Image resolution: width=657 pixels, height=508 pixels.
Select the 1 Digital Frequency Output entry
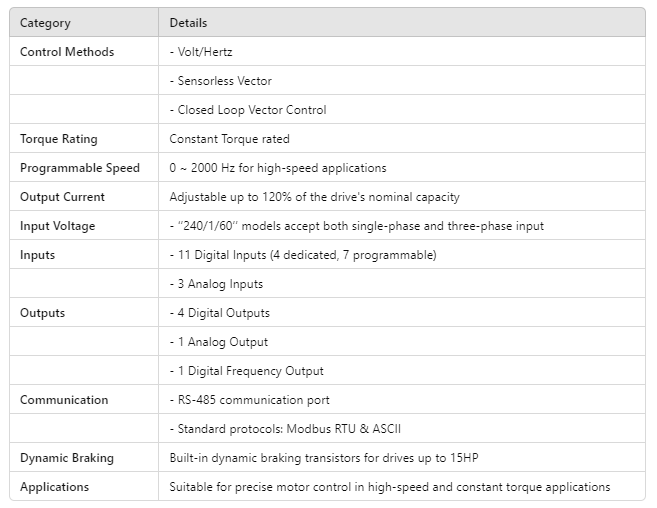[x=246, y=371]
